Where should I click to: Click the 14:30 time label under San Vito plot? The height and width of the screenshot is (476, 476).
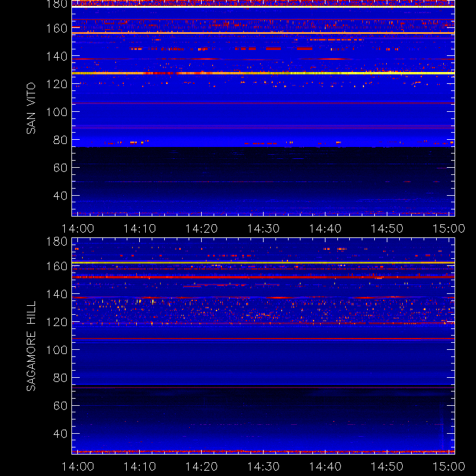pos(263,228)
